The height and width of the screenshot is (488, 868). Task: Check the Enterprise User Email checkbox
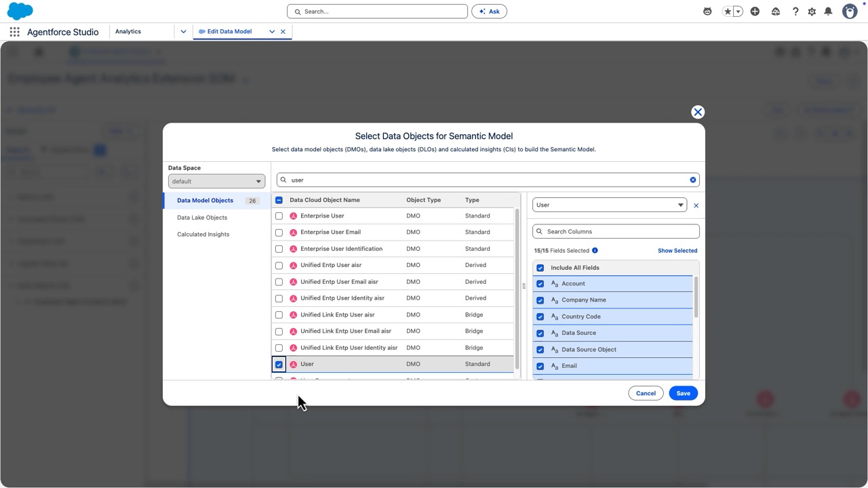[x=279, y=232]
